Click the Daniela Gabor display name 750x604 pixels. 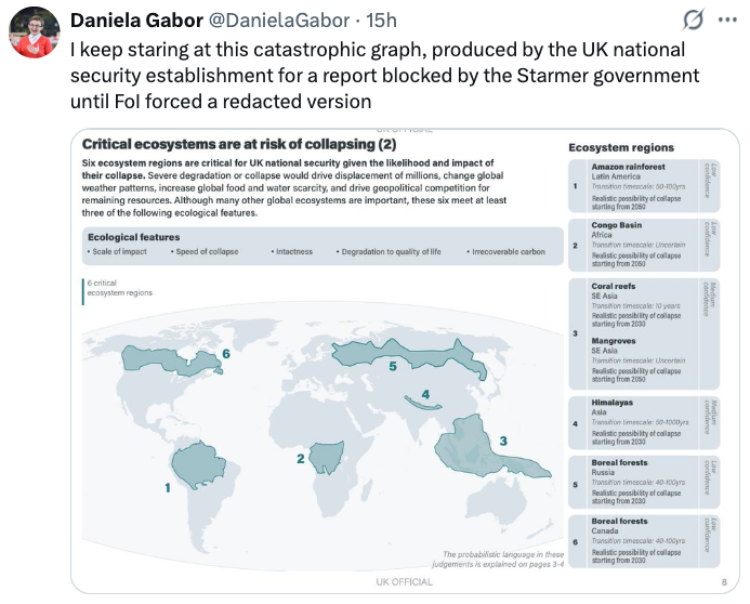point(137,20)
